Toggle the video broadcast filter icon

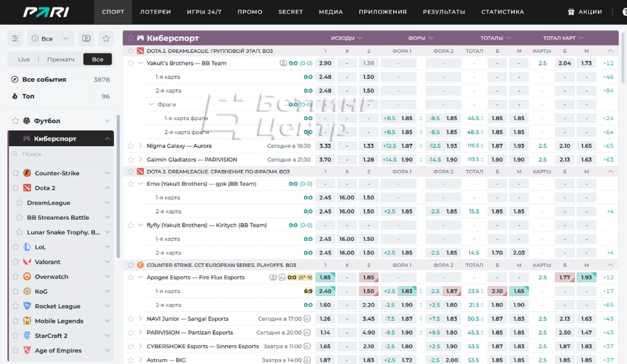pyautogui.click(x=86, y=38)
